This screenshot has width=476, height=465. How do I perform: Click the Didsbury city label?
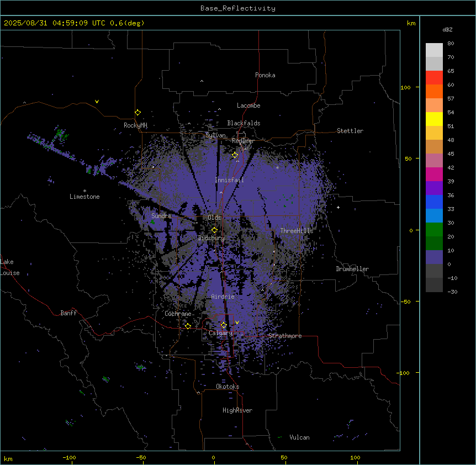coord(211,238)
